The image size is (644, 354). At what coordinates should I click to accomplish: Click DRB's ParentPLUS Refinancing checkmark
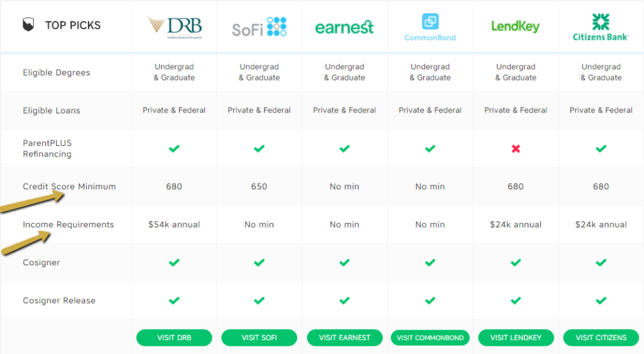(x=174, y=148)
